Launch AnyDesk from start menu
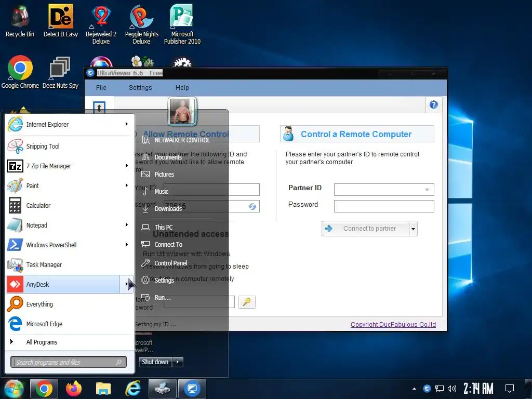The width and height of the screenshot is (532, 399). click(x=63, y=284)
